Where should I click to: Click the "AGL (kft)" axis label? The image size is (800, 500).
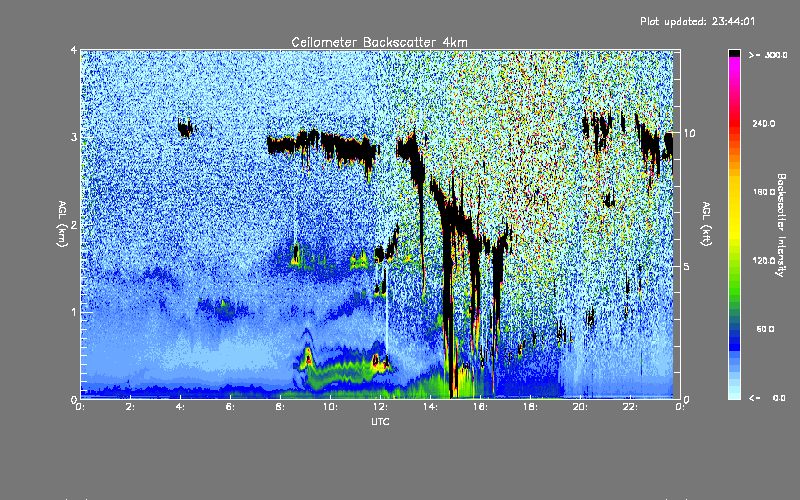(x=707, y=224)
